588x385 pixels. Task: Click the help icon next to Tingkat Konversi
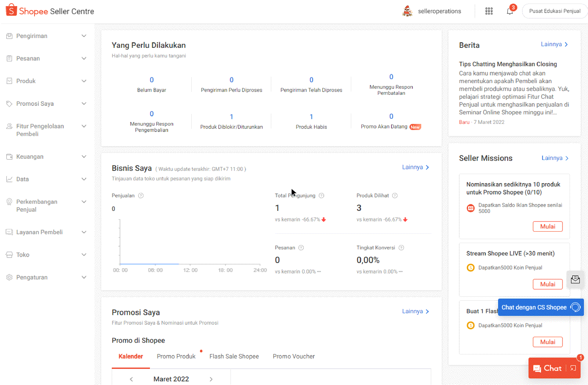pos(401,248)
